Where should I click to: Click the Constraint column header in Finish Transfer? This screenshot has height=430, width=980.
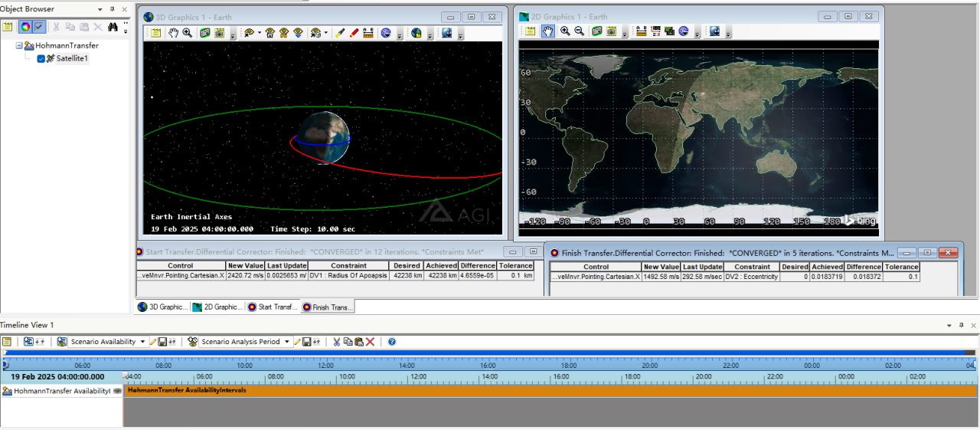pyautogui.click(x=752, y=267)
